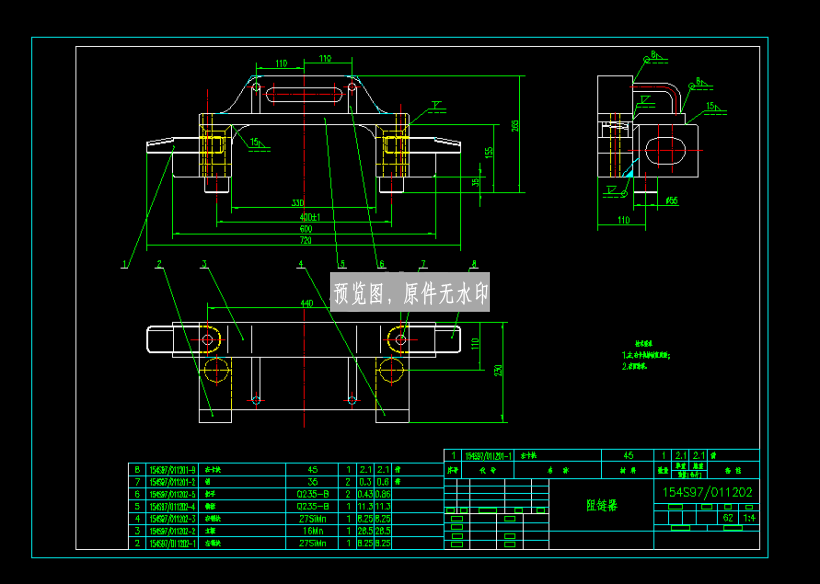Select the drawing title 阻链器

602,505
